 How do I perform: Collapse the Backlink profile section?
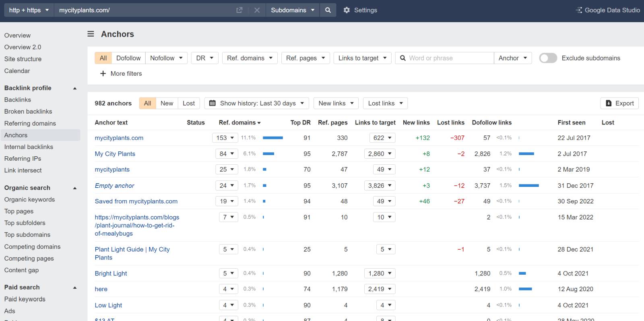75,88
